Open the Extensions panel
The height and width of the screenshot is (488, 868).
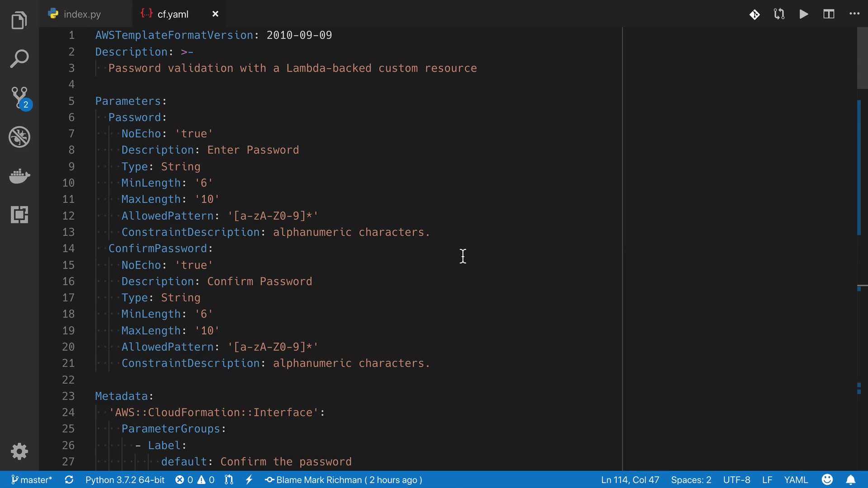19,215
